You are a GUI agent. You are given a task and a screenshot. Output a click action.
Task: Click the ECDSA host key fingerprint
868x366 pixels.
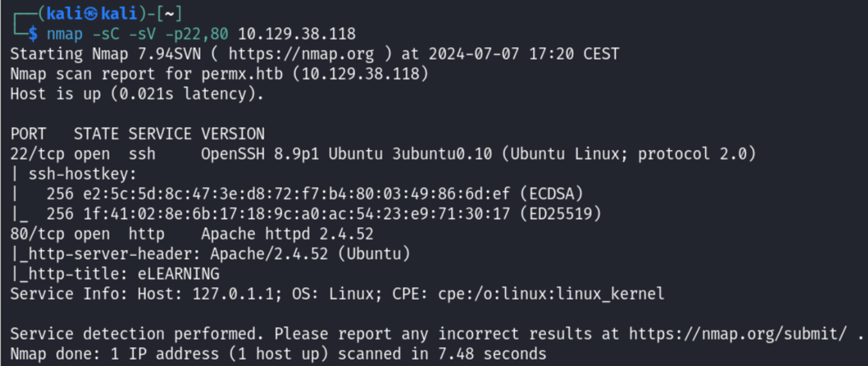[296, 194]
